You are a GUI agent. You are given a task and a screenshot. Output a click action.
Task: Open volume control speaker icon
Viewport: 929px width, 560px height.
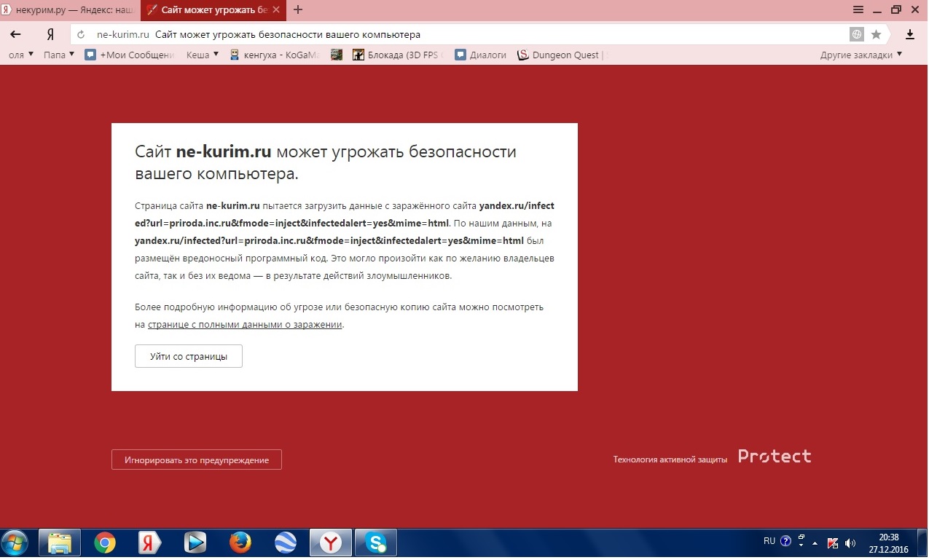[850, 543]
